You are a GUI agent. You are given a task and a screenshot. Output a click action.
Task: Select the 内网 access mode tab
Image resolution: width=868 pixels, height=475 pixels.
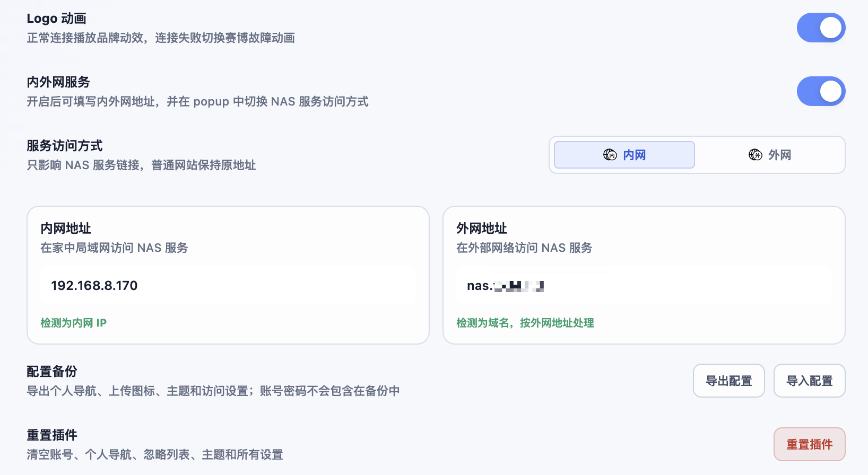[624, 155]
